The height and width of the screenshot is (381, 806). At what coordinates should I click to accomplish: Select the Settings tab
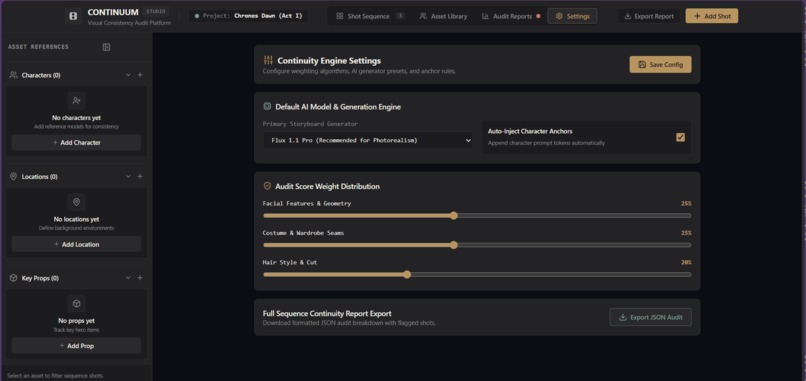tap(572, 16)
